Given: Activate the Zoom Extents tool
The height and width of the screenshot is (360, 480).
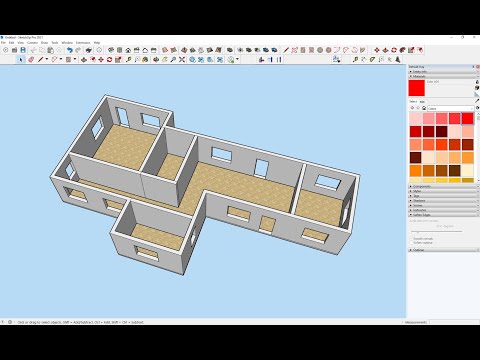Looking at the screenshot, I should pyautogui.click(x=182, y=60).
